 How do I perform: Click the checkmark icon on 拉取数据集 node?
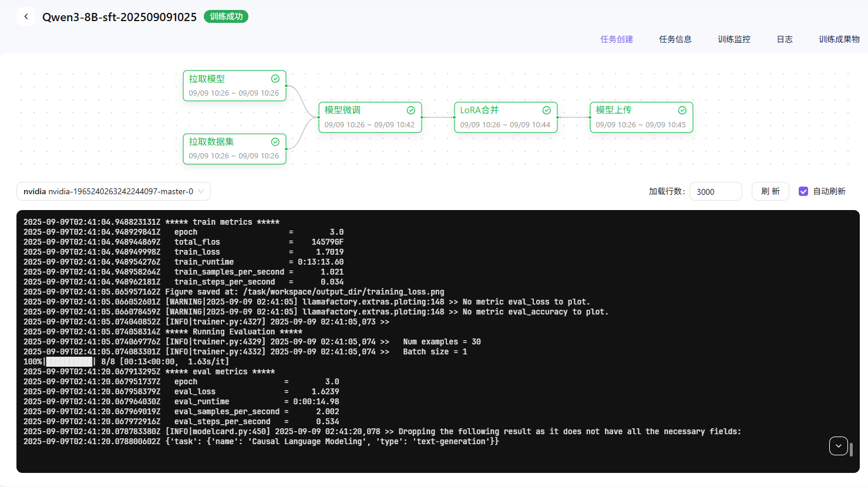(x=275, y=142)
